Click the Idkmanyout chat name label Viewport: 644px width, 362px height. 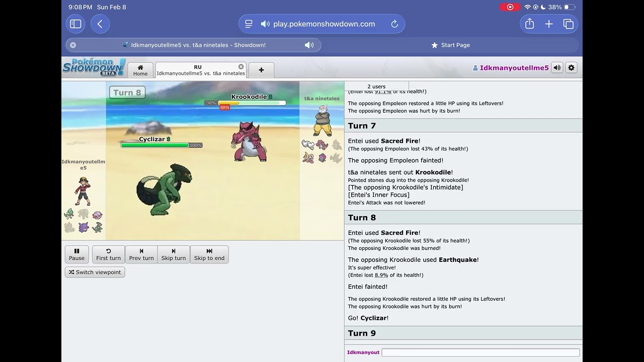[363, 352]
